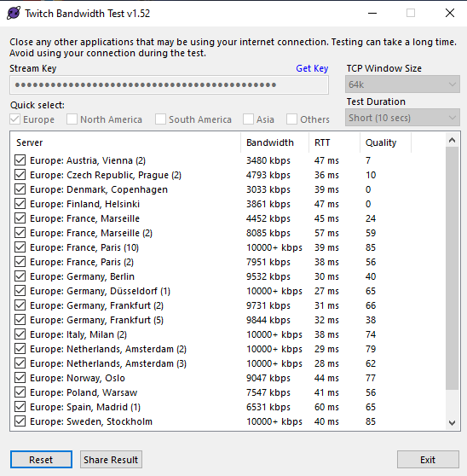
Task: Click the scrollbar up arrow
Action: pos(453,140)
